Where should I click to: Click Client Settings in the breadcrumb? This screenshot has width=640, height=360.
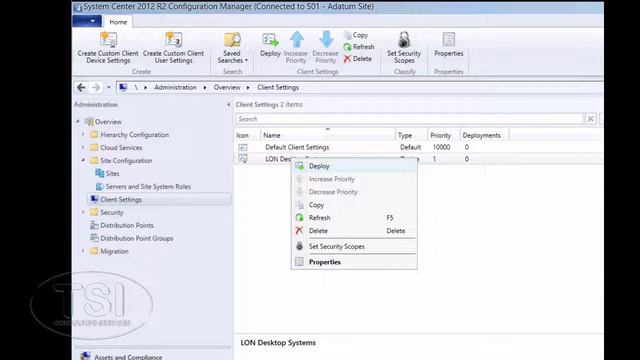(x=278, y=87)
